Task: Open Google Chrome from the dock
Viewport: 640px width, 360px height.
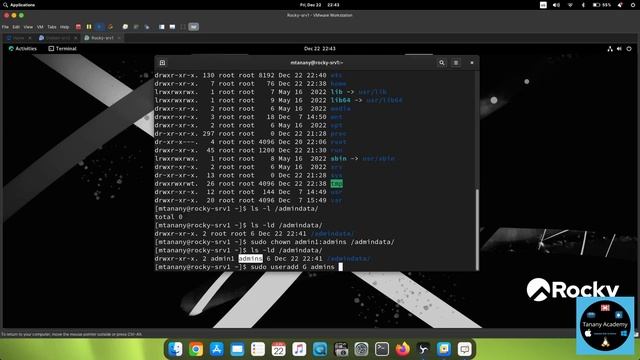Action: (x=196, y=349)
